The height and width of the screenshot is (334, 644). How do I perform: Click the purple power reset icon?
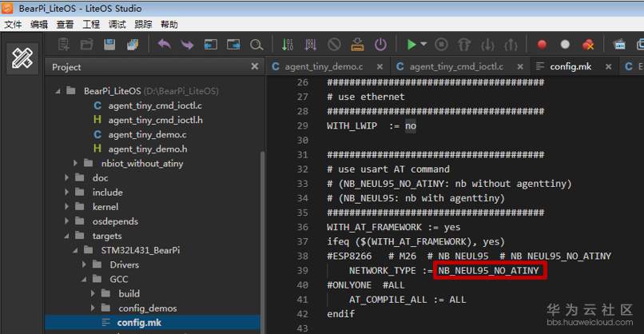(x=381, y=45)
